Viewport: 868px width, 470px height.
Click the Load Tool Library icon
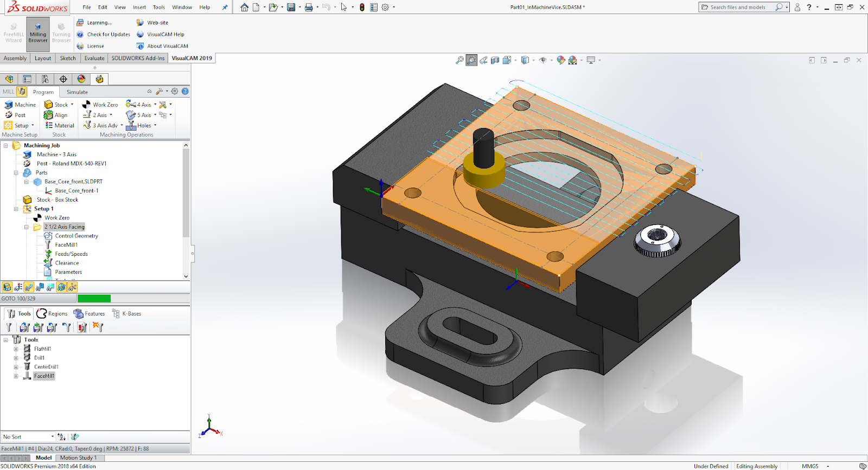pos(24,327)
